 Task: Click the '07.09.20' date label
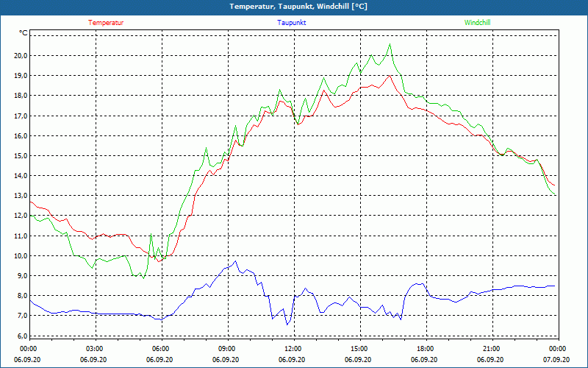point(556,359)
